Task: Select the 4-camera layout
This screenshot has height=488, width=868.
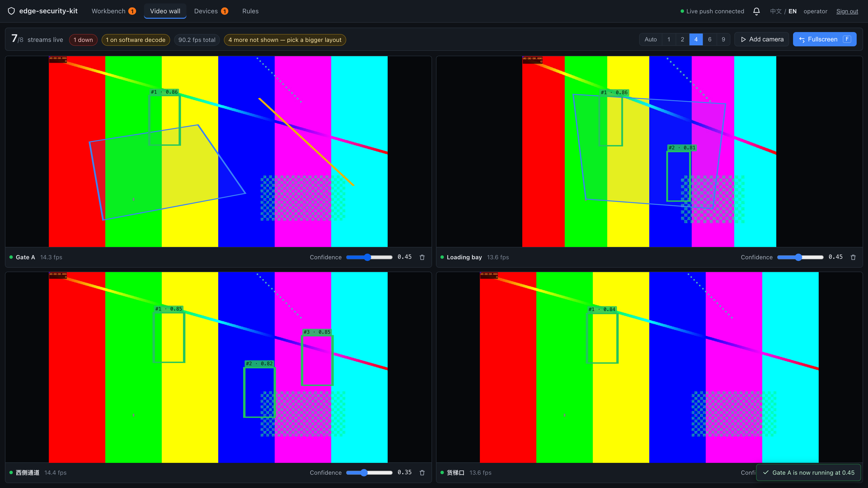Action: (x=696, y=39)
